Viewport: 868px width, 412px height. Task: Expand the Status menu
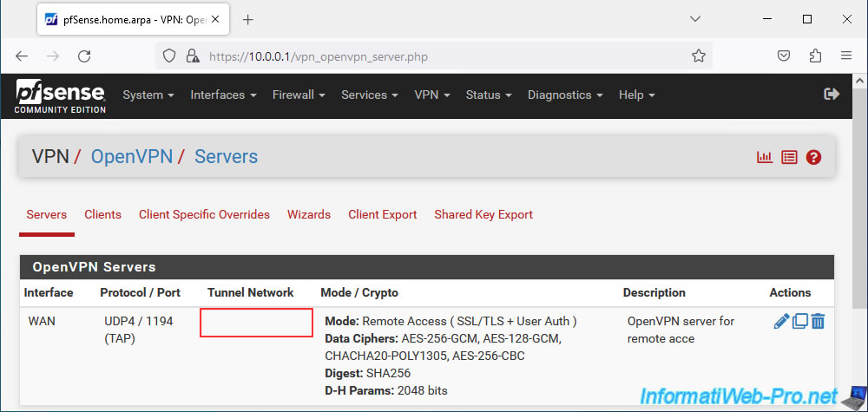coord(489,95)
